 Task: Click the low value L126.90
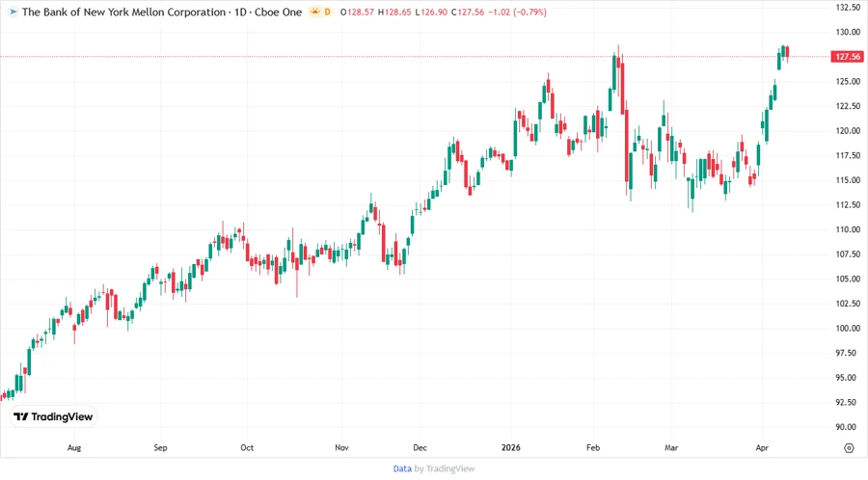(x=431, y=12)
